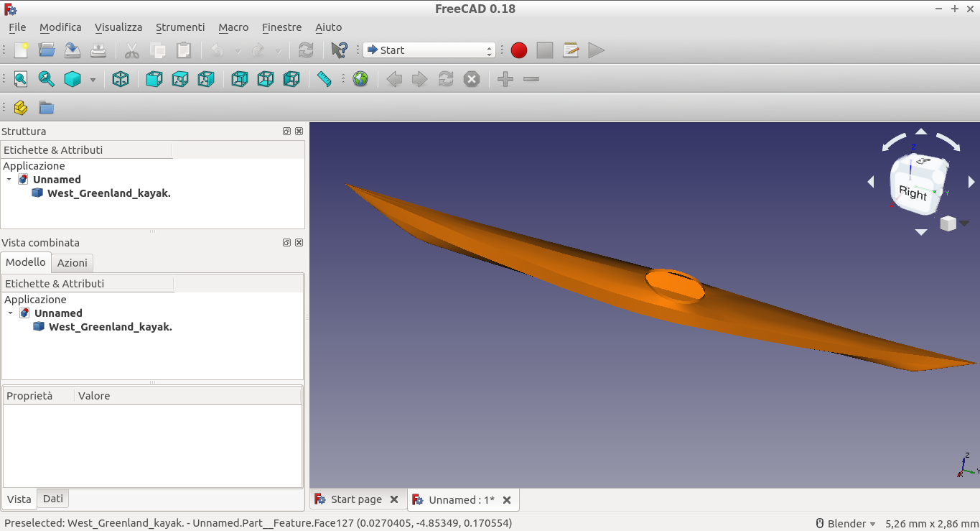Close the Vista combinata panel
Image resolution: width=980 pixels, height=531 pixels.
pos(299,243)
